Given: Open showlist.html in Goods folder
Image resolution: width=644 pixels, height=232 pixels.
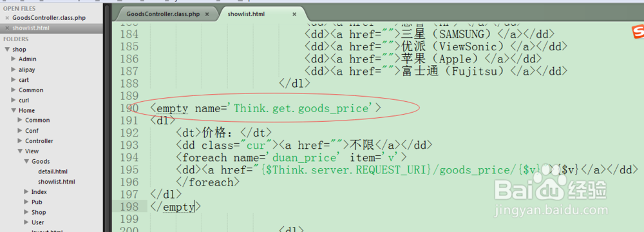Looking at the screenshot, I should pyautogui.click(x=56, y=181).
